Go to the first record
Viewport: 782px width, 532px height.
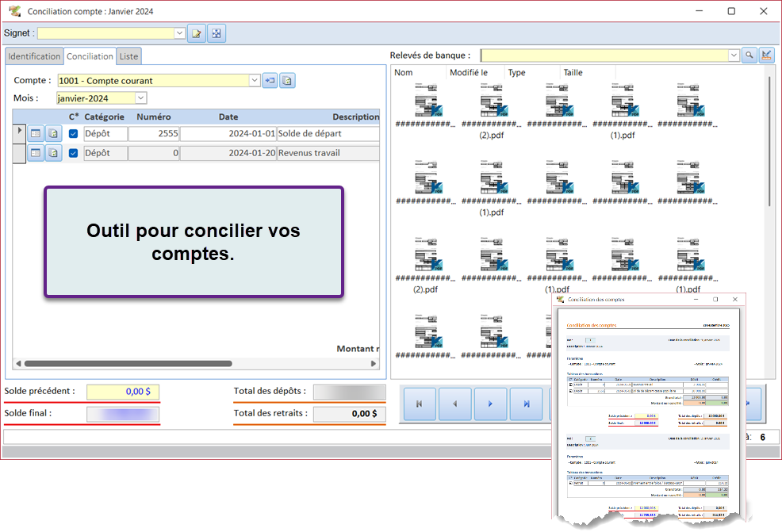[x=420, y=404]
